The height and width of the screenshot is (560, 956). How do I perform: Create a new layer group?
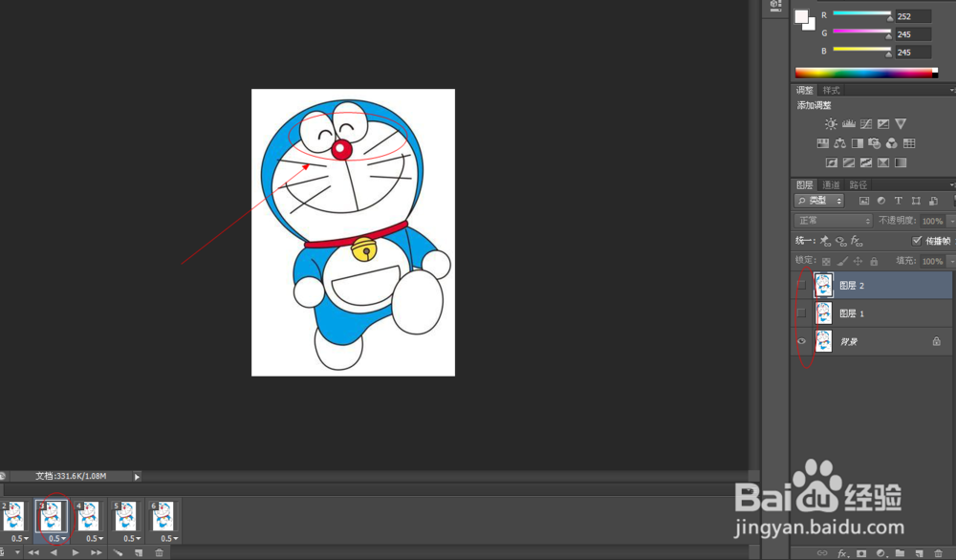coord(900,553)
